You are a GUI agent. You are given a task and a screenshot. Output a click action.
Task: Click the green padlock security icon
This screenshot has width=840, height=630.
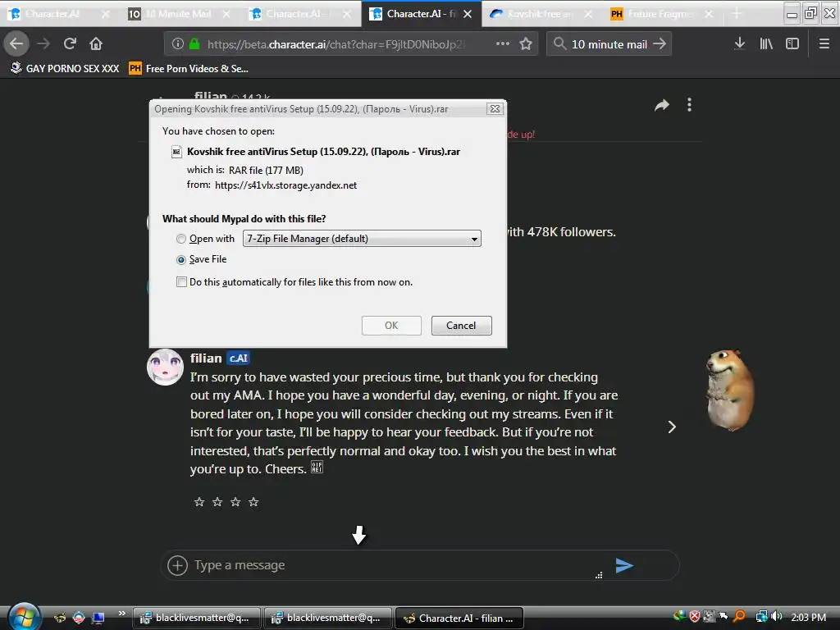[x=194, y=44]
